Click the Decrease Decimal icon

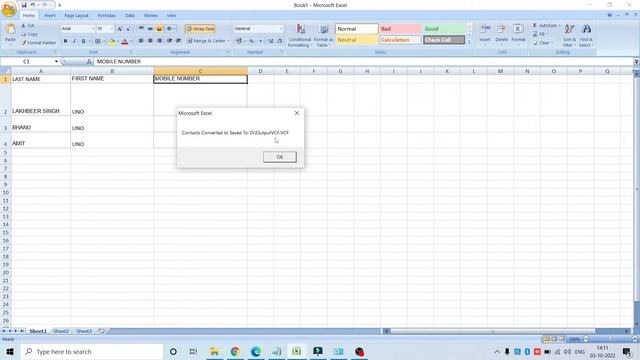tap(280, 41)
